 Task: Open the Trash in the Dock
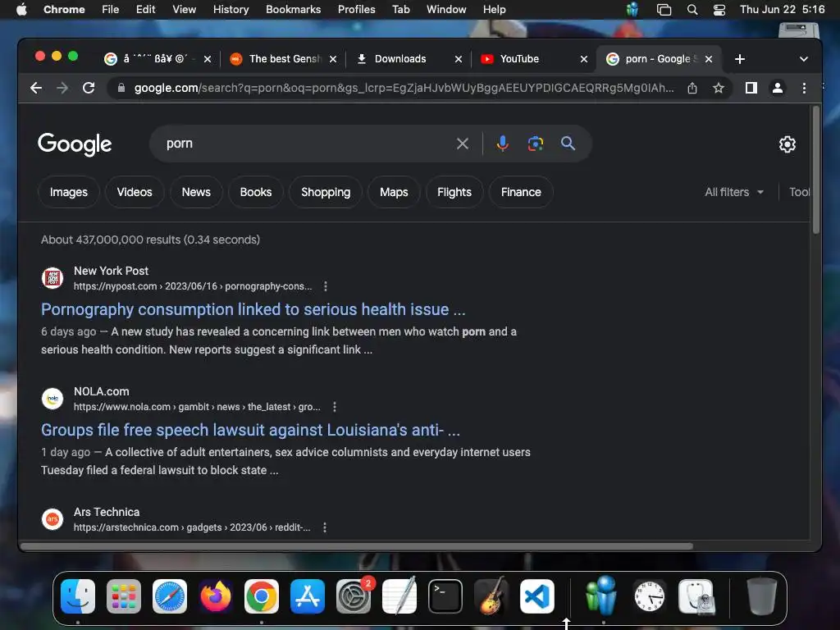click(761, 596)
